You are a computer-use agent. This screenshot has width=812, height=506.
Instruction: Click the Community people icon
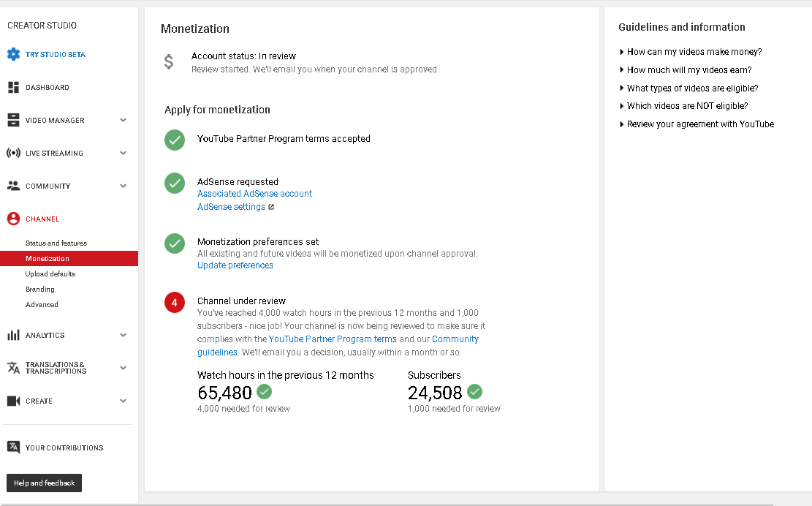point(13,186)
